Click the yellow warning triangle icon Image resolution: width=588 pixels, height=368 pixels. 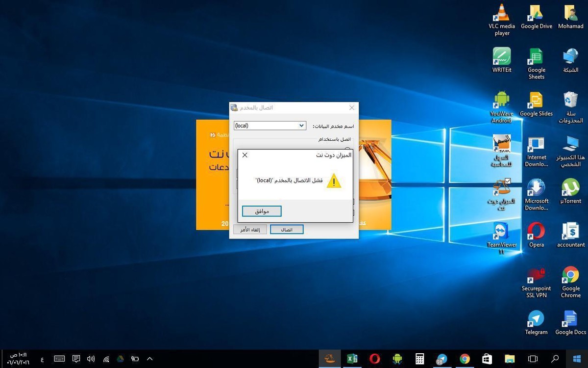[334, 181]
